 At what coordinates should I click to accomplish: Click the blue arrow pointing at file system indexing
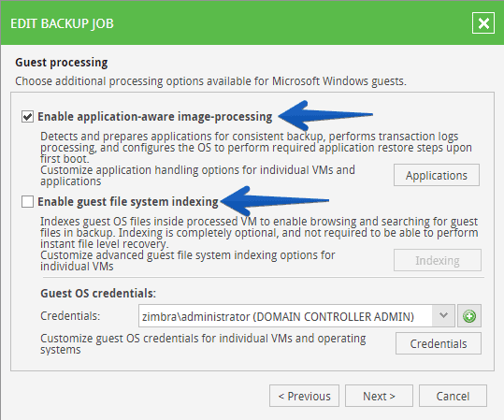click(275, 201)
